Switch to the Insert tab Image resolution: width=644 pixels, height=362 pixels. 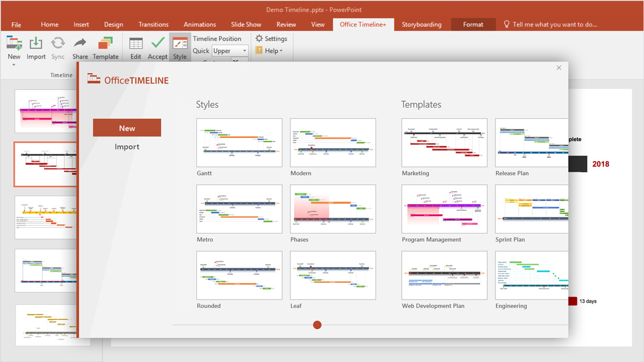pyautogui.click(x=81, y=25)
